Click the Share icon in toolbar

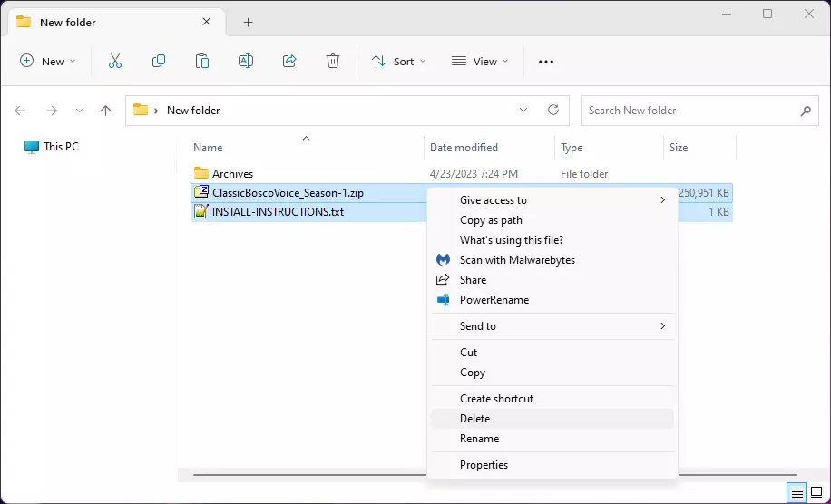tap(289, 61)
